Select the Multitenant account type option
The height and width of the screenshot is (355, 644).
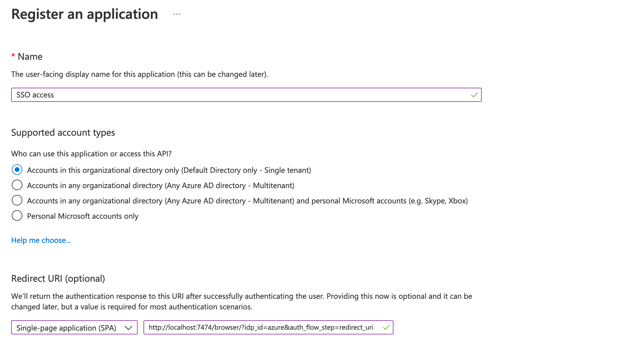pos(17,185)
